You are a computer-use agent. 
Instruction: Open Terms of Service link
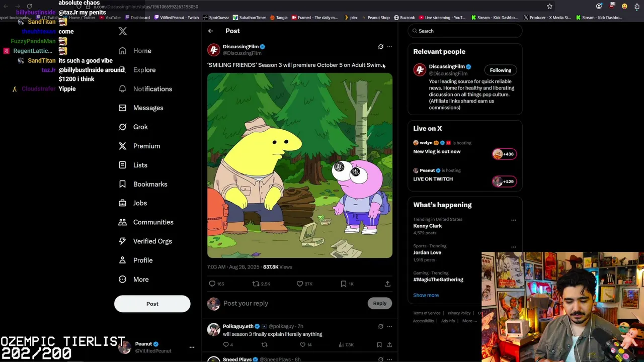[427, 313]
